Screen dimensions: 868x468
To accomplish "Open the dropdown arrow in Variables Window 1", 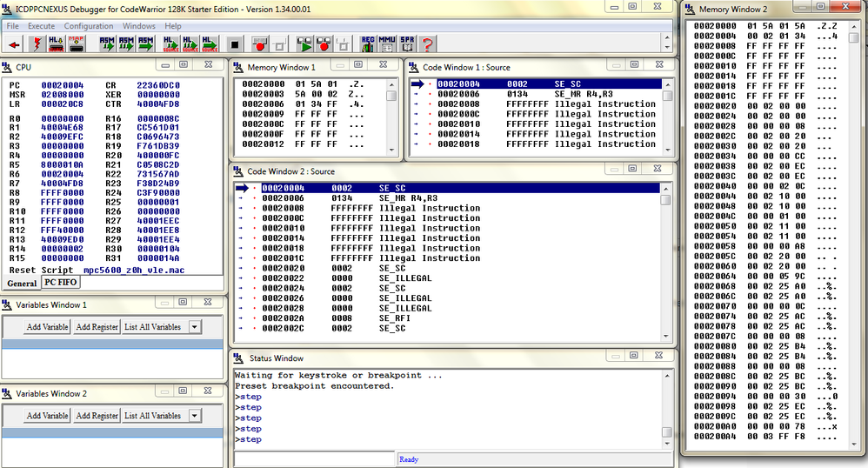I will point(194,327).
